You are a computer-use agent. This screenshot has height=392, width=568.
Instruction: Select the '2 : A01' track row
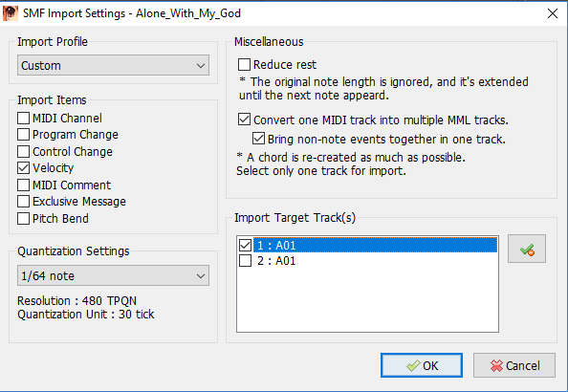pyautogui.click(x=375, y=260)
